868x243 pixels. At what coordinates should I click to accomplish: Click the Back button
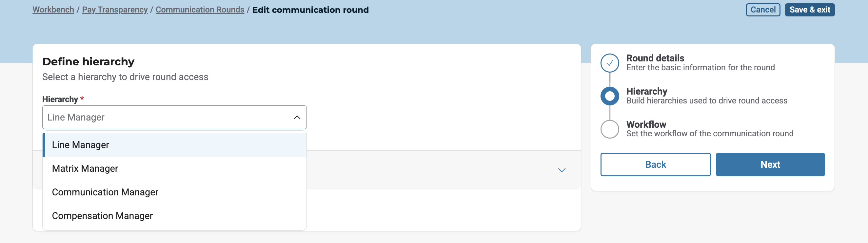click(655, 165)
